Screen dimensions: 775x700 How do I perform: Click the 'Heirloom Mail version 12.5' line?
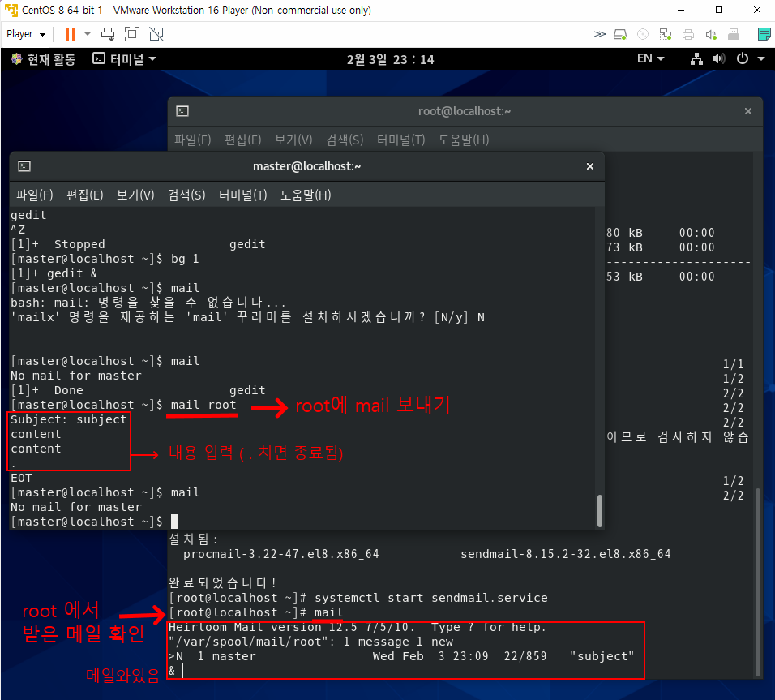point(357,627)
